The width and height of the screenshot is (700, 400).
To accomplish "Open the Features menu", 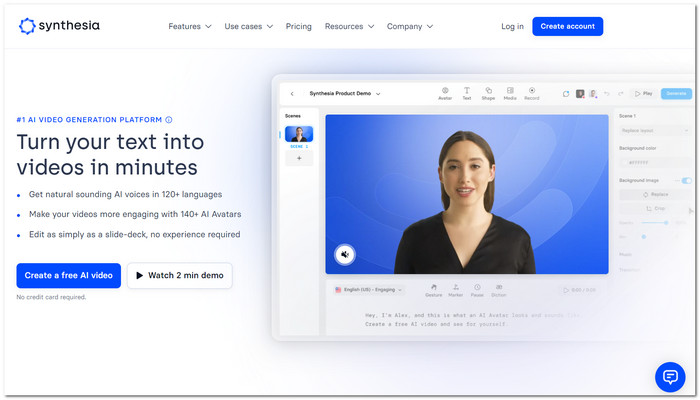I will pyautogui.click(x=189, y=26).
